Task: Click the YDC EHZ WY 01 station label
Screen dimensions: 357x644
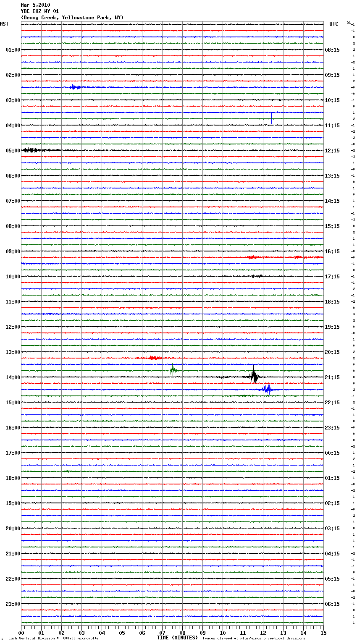Action: (39, 11)
